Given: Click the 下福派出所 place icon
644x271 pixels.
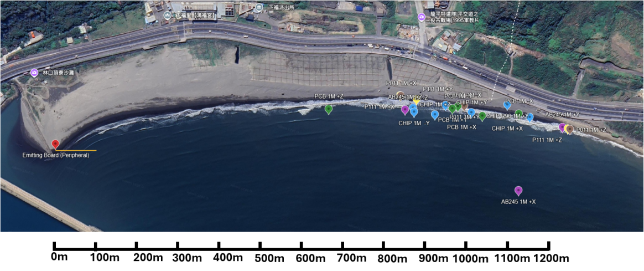Looking at the screenshot, I should pos(258,8).
